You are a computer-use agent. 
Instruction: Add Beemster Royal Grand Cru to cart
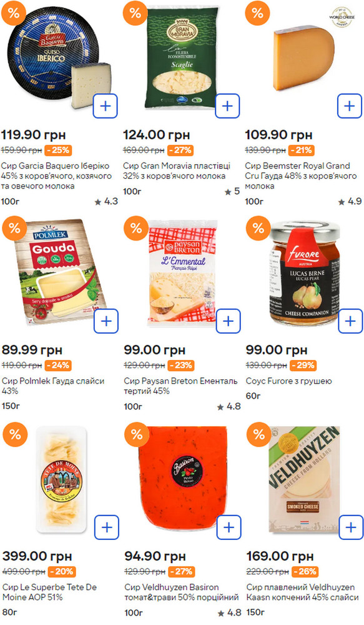pyautogui.click(x=349, y=106)
